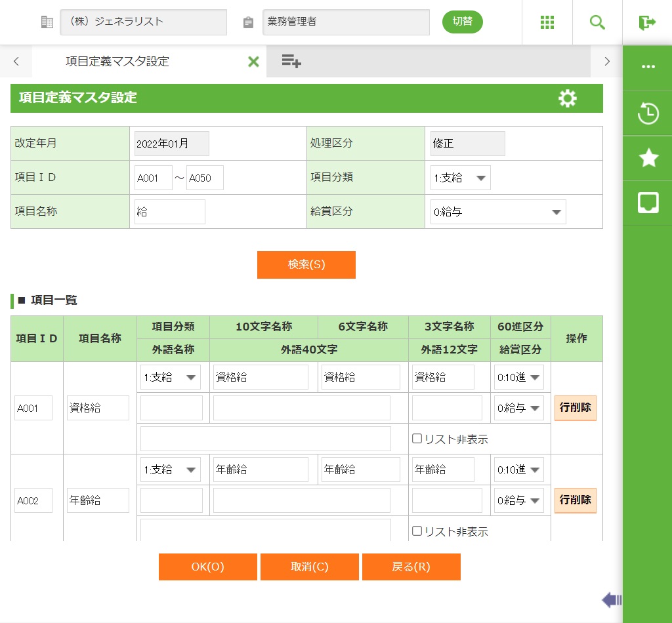The width and height of the screenshot is (672, 623).
Task: Check リスト非表示 for item A001
Action: (x=417, y=439)
